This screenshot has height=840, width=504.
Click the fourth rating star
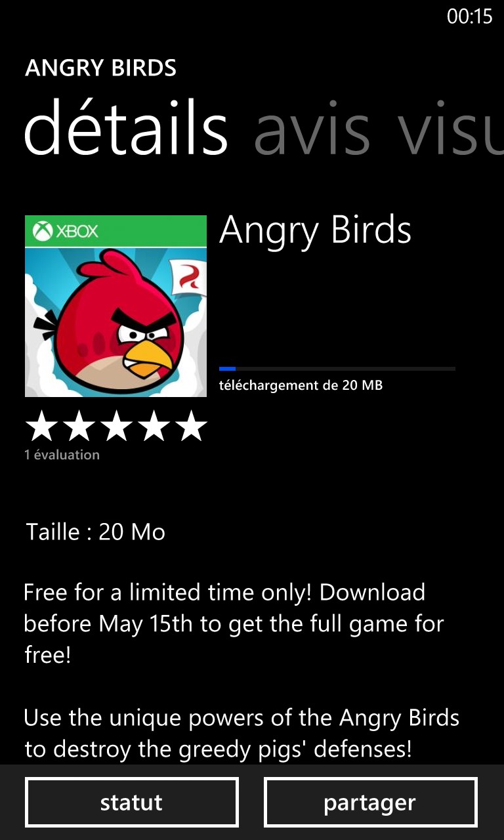(154, 426)
